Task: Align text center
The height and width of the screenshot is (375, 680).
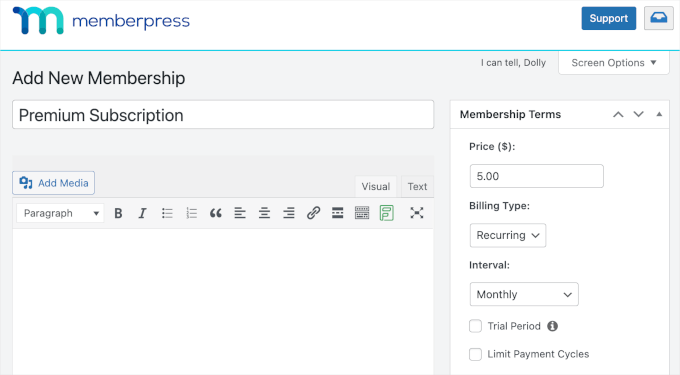Action: [264, 213]
